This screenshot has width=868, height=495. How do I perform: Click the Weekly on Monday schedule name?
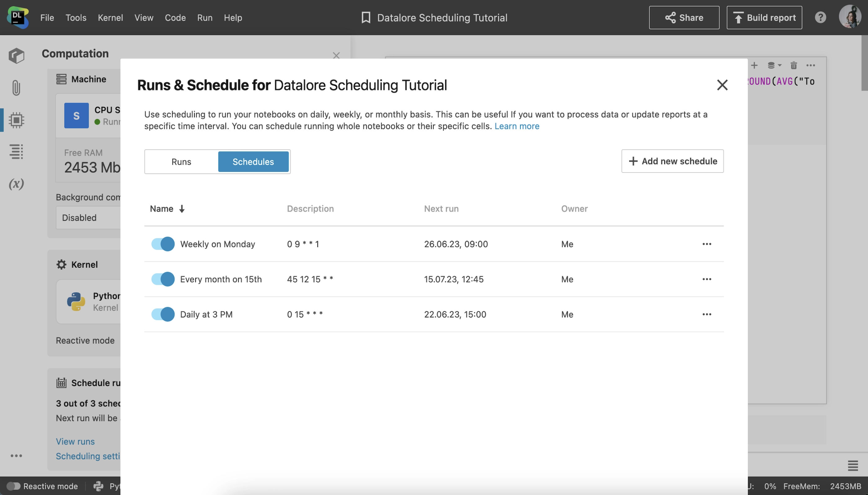click(217, 244)
